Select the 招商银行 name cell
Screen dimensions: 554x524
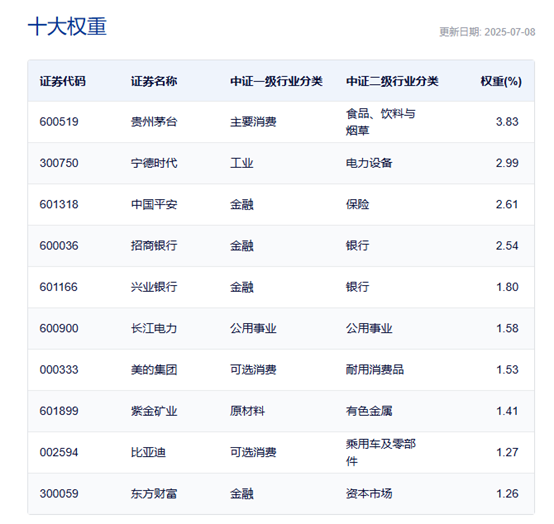[154, 246]
